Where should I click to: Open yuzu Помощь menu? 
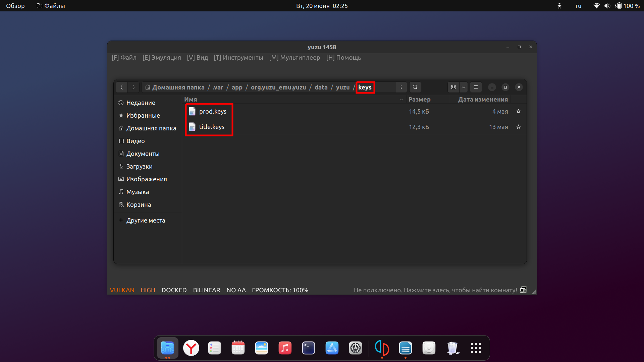344,57
